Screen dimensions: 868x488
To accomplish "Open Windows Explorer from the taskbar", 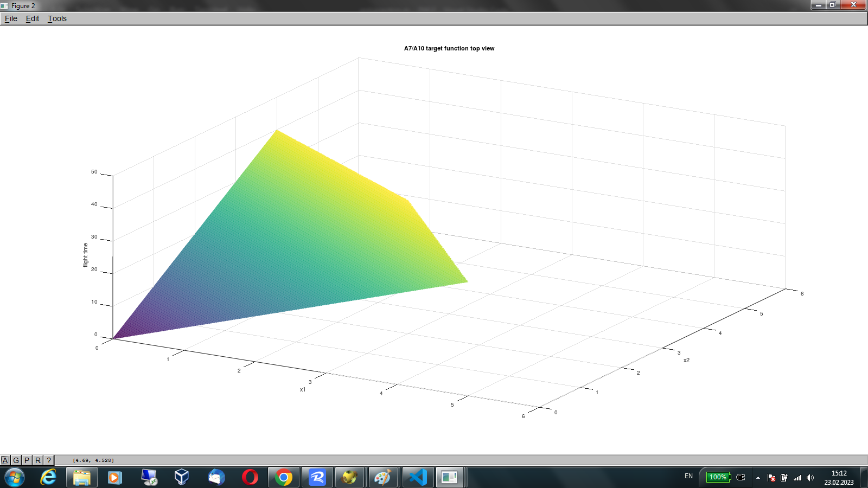I will 82,477.
